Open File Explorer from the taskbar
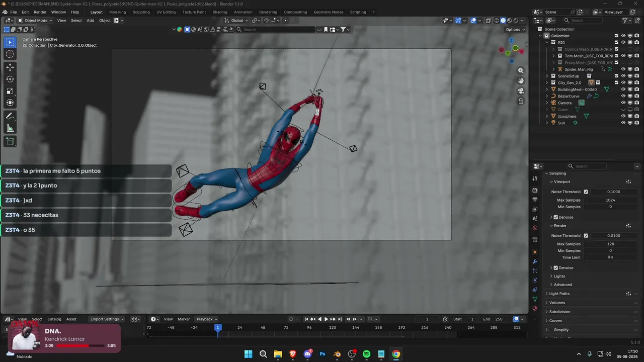Viewport: 644px width, 362px height. point(278,354)
